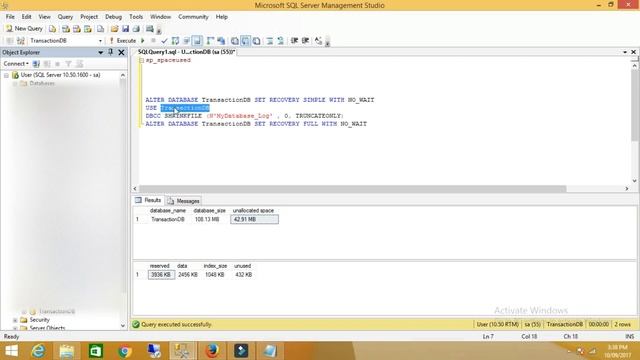Open a Database Engine Query
The width and height of the screenshot is (640, 360).
click(x=52, y=29)
